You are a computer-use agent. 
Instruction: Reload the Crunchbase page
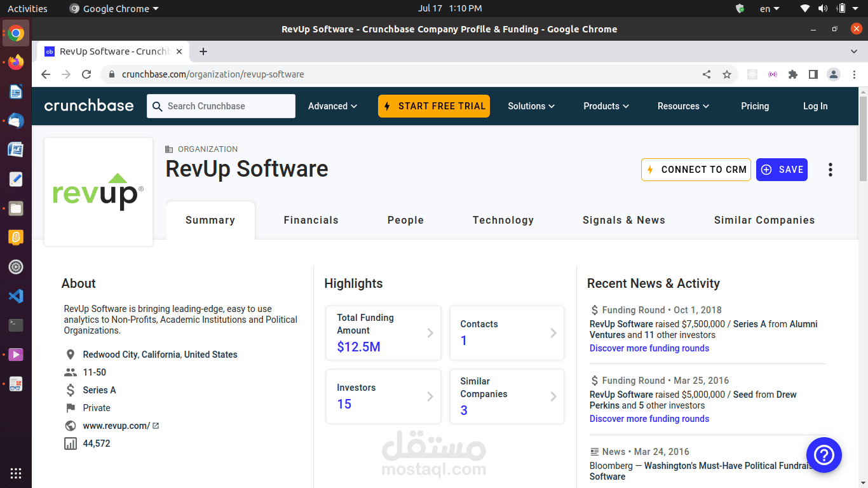(86, 74)
